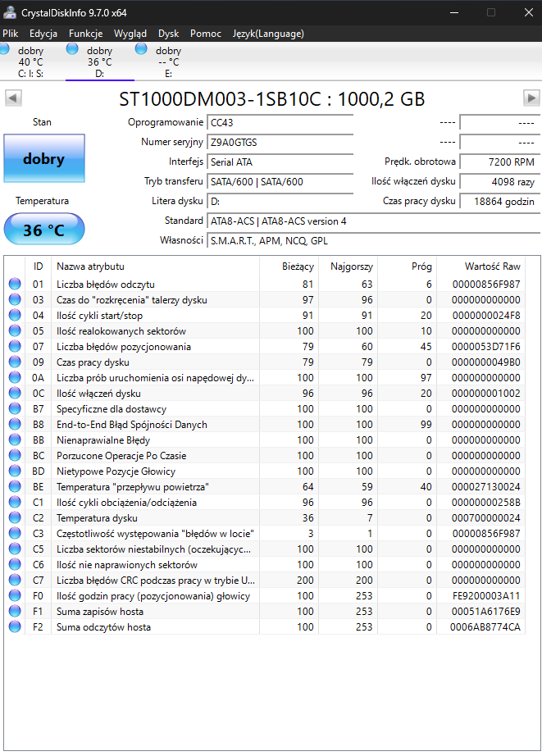
Task: Click the Standard ATA8-ACS field
Action: click(374, 221)
